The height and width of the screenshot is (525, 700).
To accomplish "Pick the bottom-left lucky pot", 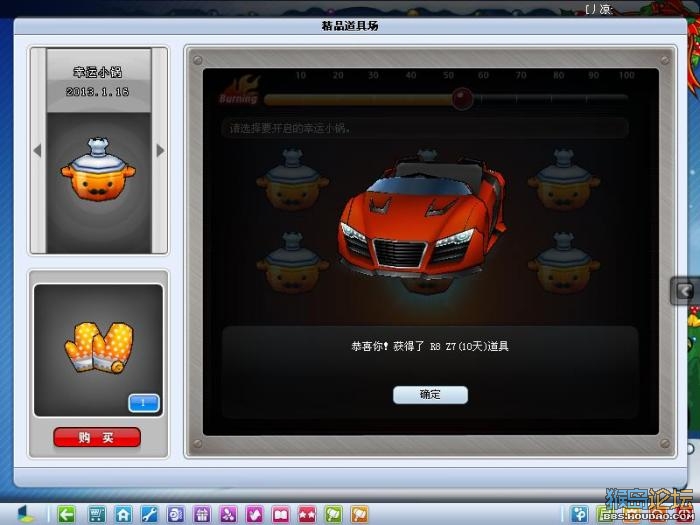I will pos(292,263).
